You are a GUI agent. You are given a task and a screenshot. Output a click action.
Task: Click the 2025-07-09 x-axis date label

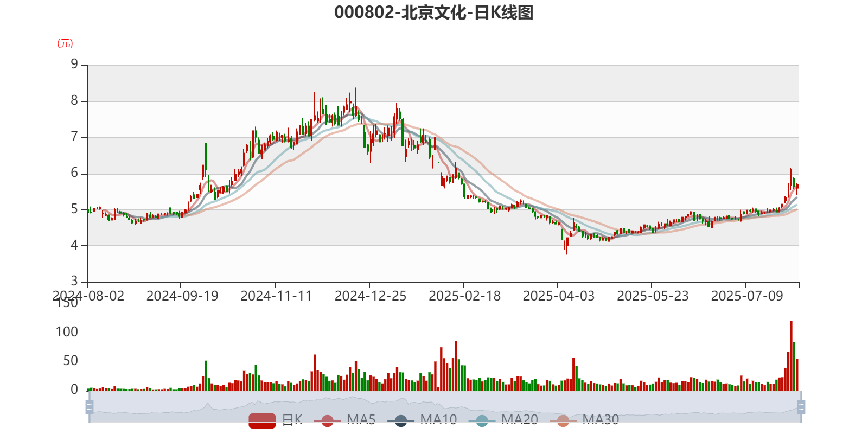(747, 296)
